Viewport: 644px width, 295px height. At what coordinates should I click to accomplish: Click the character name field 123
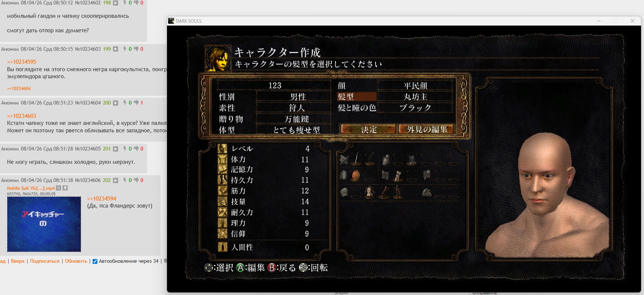tap(275, 86)
